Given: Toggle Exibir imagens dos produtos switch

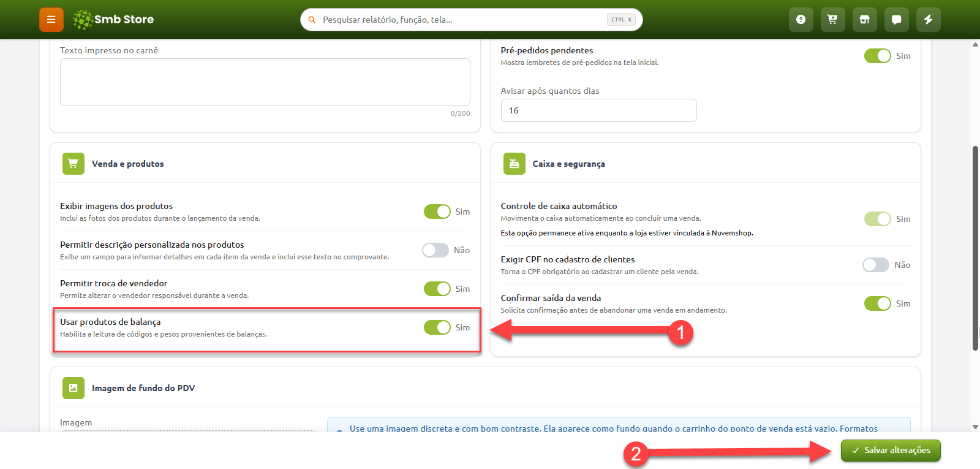Looking at the screenshot, I should tap(437, 212).
